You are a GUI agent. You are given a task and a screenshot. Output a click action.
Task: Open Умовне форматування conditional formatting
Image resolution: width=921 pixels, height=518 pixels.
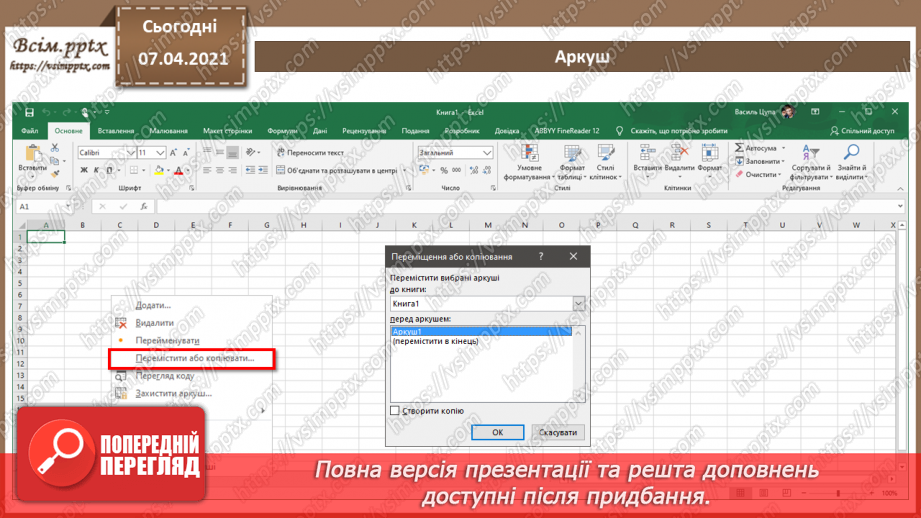529,163
